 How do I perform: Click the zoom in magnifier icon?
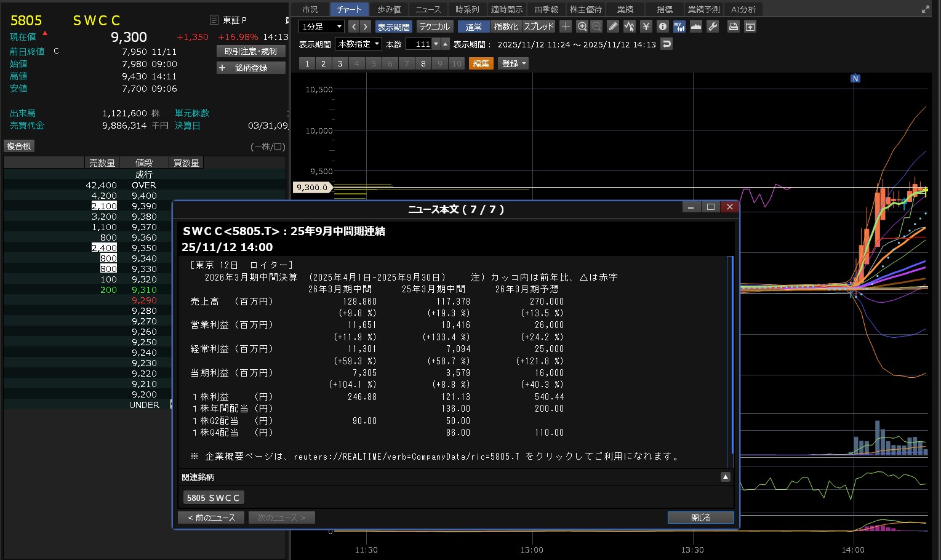pos(582,26)
